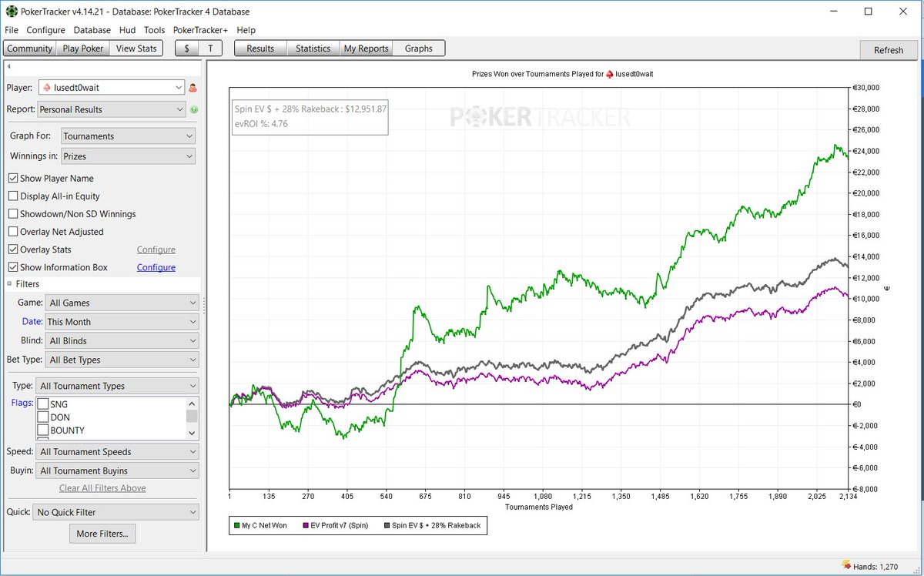
Task: Open the Quick filter dropdown
Action: (116, 511)
